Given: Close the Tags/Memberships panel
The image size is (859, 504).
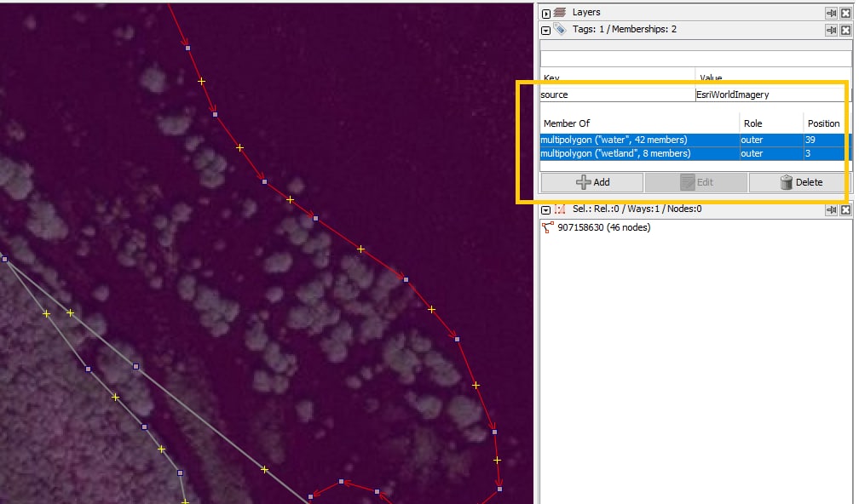Looking at the screenshot, I should point(846,30).
